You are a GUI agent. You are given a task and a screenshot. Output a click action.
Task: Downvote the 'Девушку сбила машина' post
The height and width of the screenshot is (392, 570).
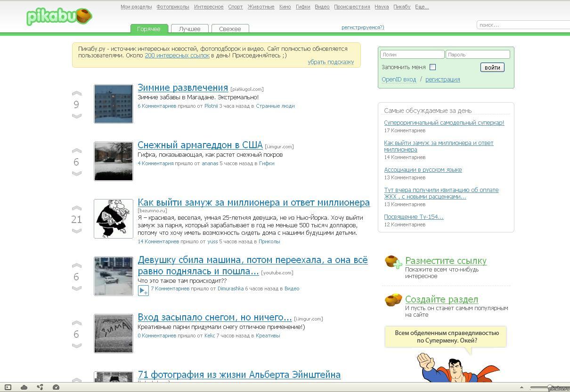[x=77, y=288]
